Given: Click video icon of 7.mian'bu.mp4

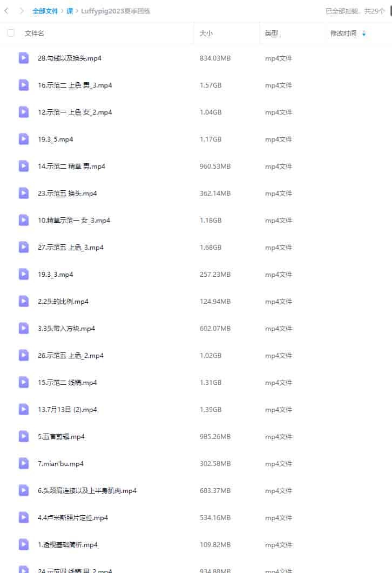Looking at the screenshot, I should click(24, 463).
